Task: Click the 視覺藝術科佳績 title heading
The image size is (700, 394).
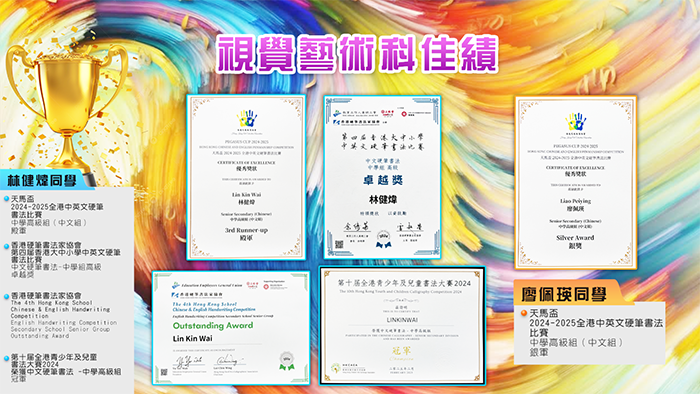Action: click(x=357, y=54)
